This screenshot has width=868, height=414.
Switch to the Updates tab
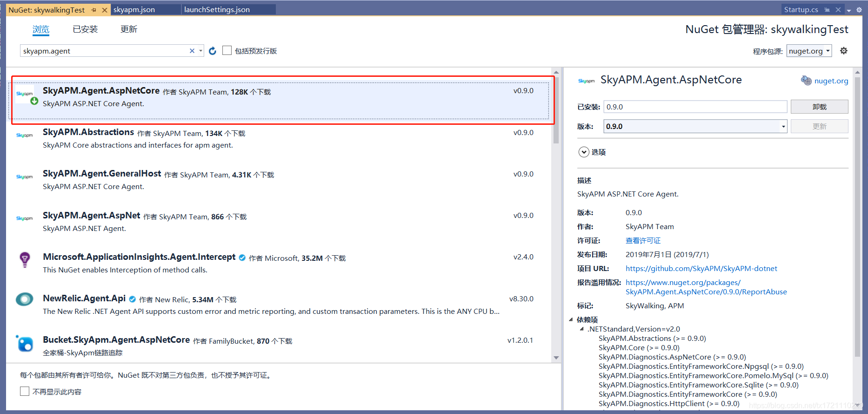pyautogui.click(x=129, y=29)
